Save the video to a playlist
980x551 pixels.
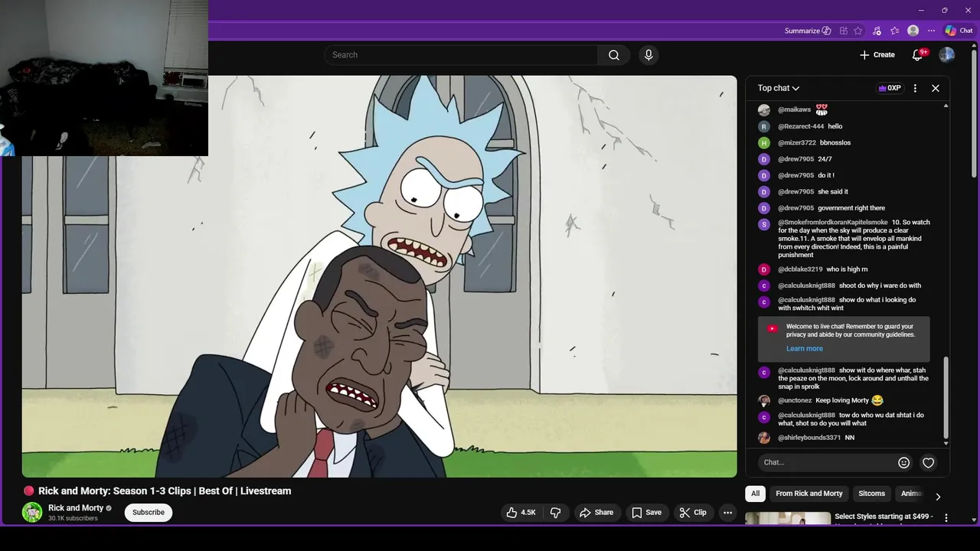(646, 512)
